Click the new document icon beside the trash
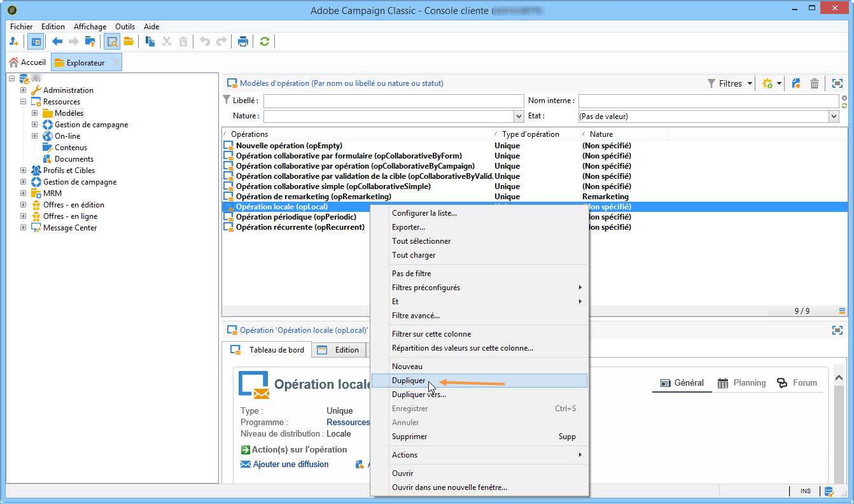This screenshot has height=504, width=854. [795, 83]
